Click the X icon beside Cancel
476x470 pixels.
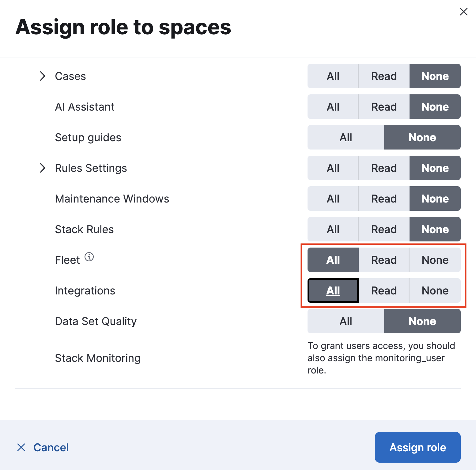[21, 447]
